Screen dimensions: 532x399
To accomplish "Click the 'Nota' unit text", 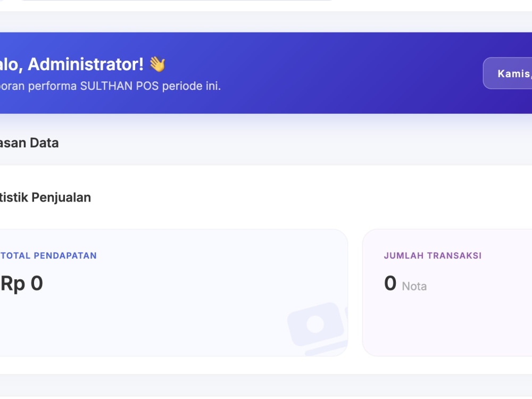I will (414, 286).
